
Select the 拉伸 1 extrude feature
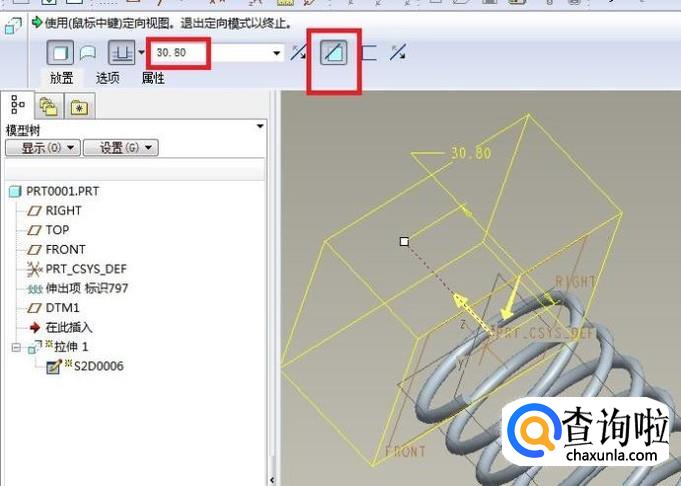tap(71, 347)
